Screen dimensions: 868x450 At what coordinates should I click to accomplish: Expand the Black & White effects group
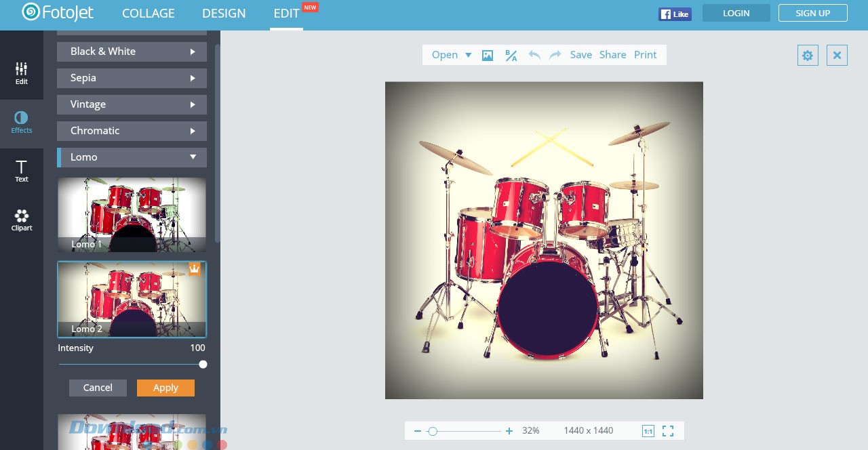click(132, 52)
